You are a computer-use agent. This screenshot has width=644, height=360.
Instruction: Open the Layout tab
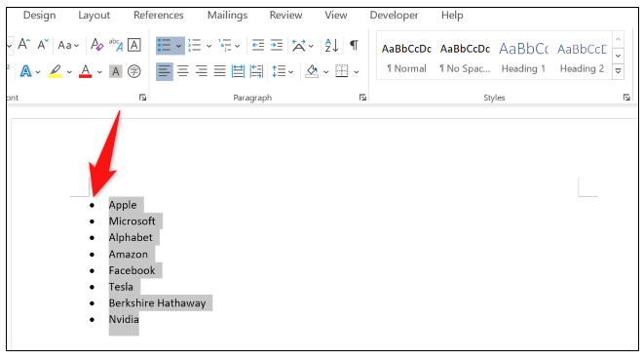point(95,16)
